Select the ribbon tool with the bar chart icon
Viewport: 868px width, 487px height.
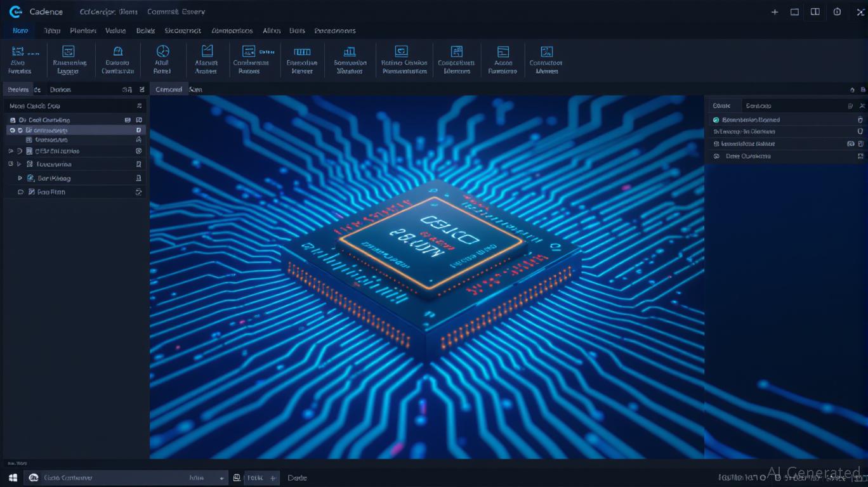(x=350, y=51)
